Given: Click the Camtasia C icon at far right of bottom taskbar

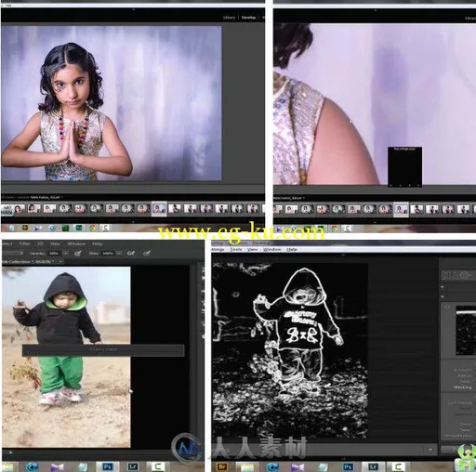Looking at the screenshot, I should pos(398,466).
